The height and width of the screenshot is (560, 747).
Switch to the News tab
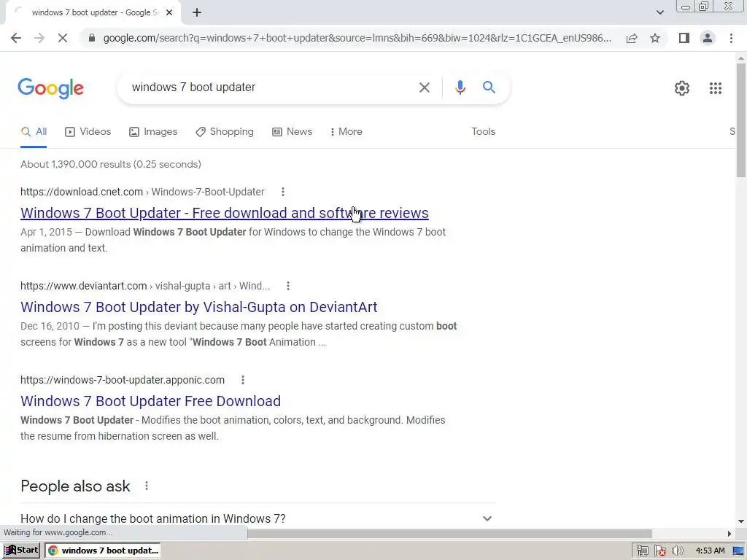(x=292, y=132)
